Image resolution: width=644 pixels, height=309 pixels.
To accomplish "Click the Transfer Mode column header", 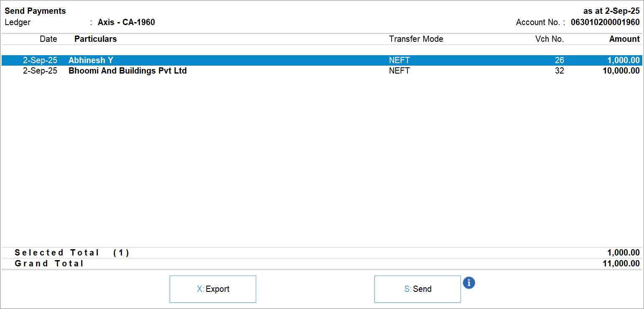I will [x=416, y=39].
